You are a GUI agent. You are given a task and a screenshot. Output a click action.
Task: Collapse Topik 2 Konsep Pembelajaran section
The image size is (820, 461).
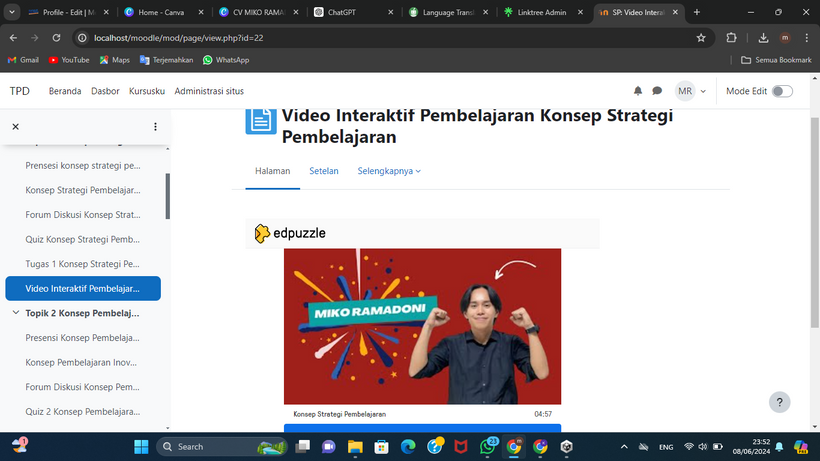(x=15, y=313)
